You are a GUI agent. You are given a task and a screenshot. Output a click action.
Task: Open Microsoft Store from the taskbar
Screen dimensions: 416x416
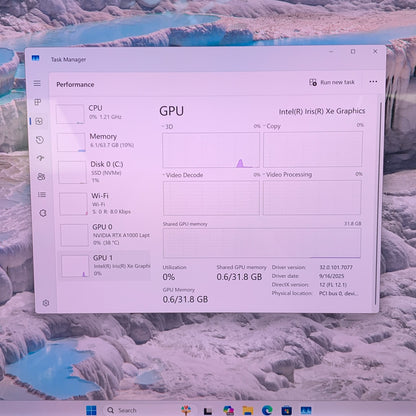[x=286, y=410]
